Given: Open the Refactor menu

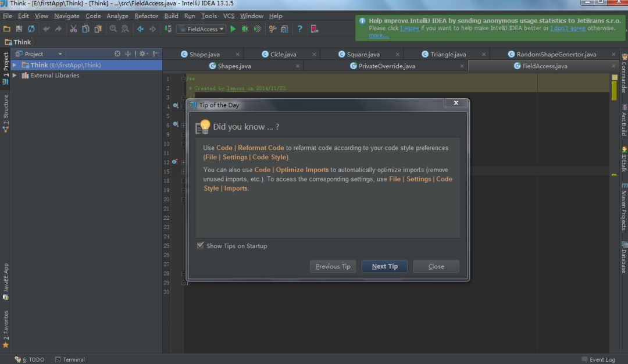Looking at the screenshot, I should pyautogui.click(x=146, y=16).
